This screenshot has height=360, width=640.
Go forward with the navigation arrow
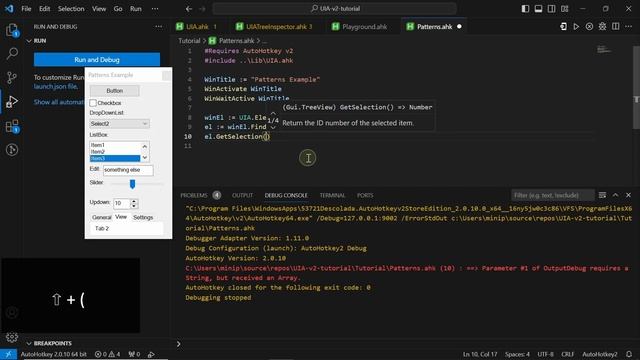(x=202, y=9)
